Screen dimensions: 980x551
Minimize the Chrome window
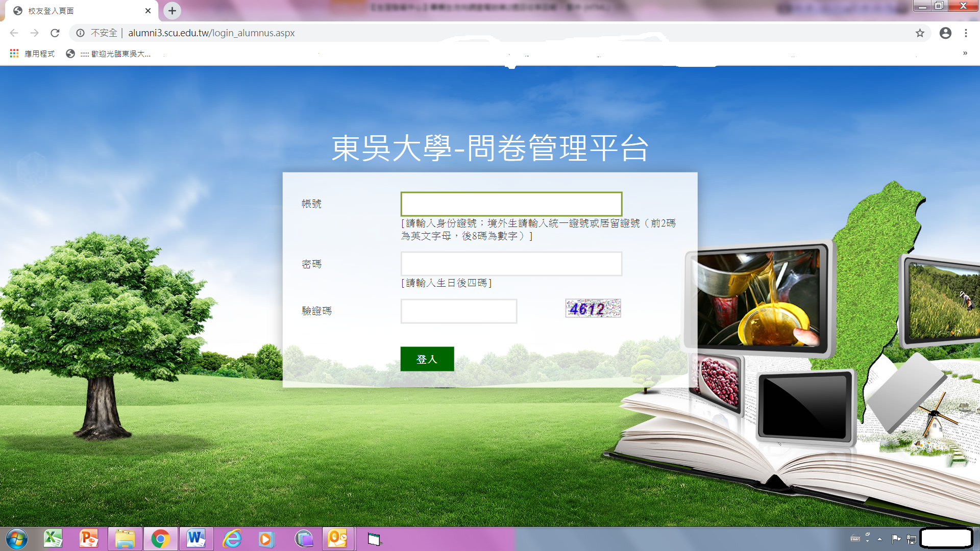point(922,6)
